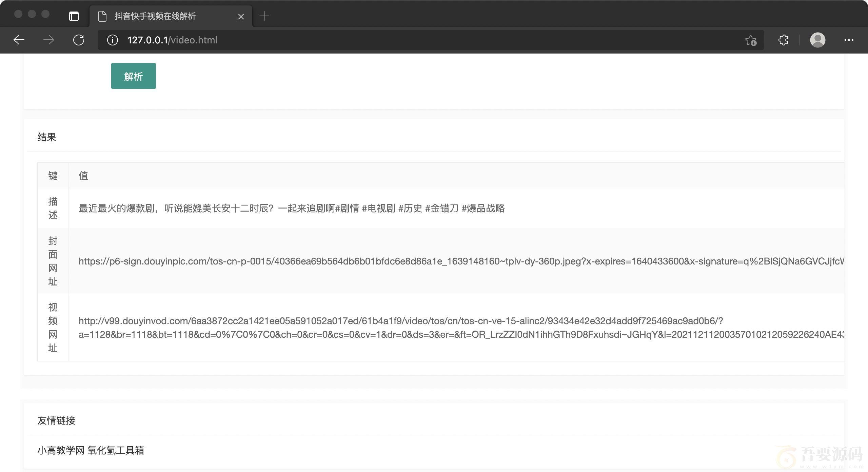Viewport: 868px width, 472px height.
Task: Open the 小高教学网 friendly link
Action: click(x=61, y=450)
